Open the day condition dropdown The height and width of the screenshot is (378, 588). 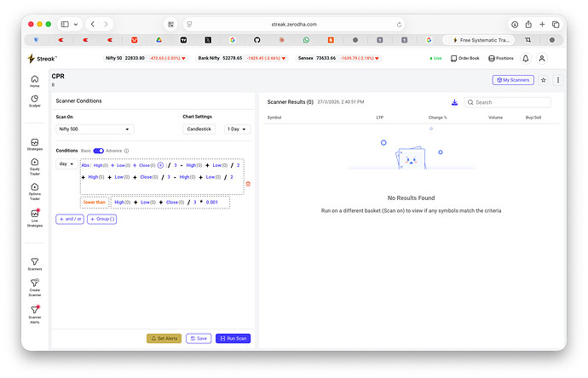pyautogui.click(x=66, y=164)
